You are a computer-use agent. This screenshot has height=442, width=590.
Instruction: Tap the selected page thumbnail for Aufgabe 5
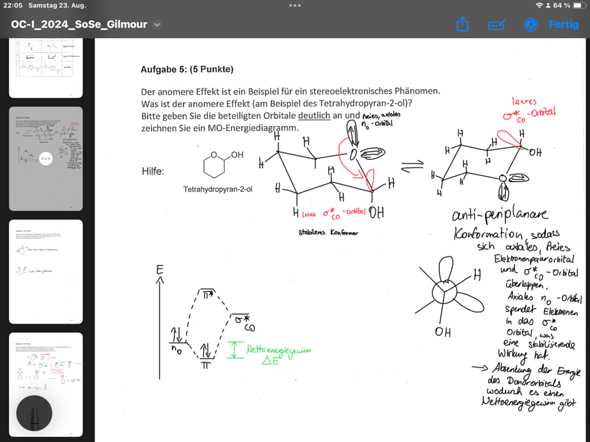point(46,159)
